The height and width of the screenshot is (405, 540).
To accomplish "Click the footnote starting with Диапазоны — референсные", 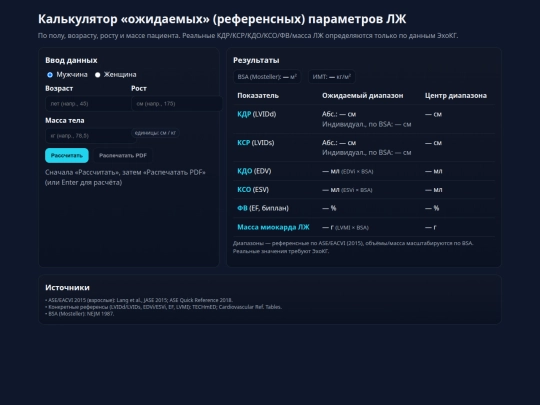I will coord(353,247).
